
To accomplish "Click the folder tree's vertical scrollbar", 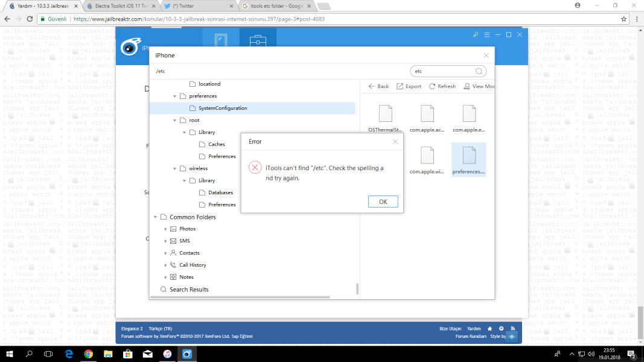I will click(357, 288).
